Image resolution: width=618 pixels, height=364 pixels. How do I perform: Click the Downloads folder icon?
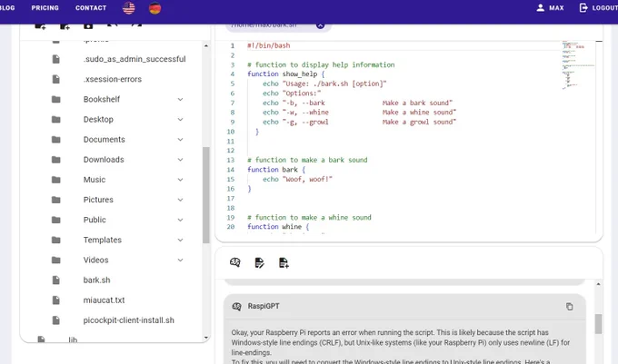coord(56,160)
